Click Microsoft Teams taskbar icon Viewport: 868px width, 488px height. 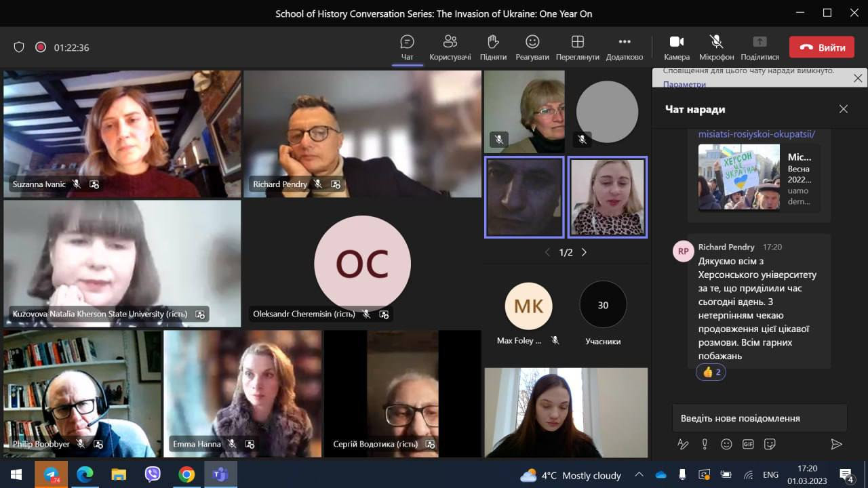220,474
